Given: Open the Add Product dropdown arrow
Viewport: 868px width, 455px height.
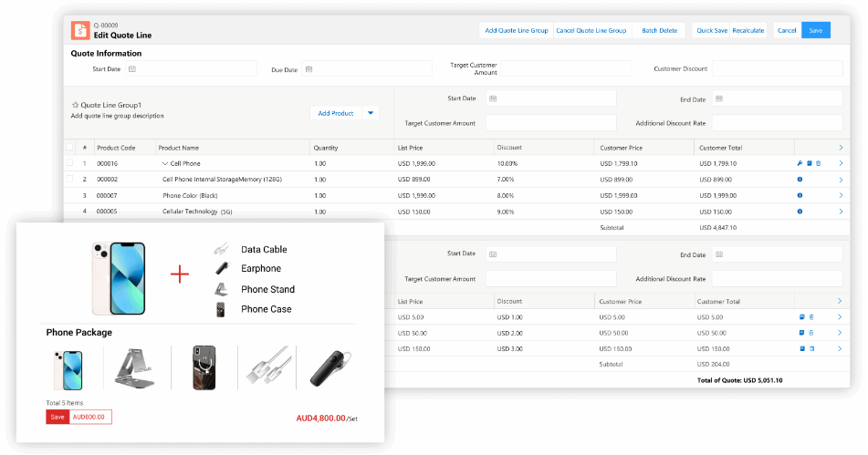Looking at the screenshot, I should (x=371, y=113).
